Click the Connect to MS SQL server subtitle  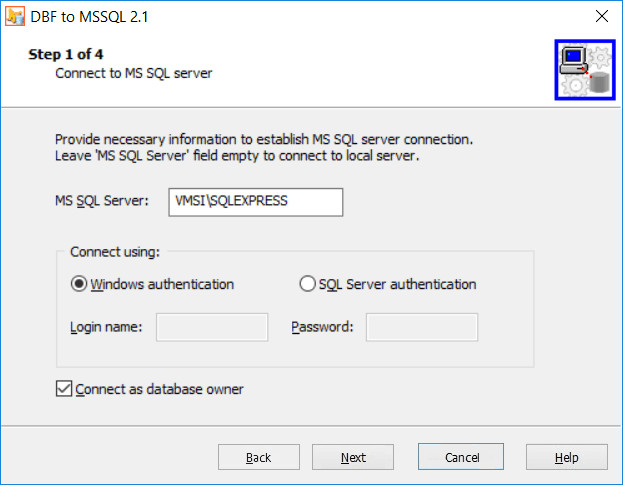click(x=134, y=73)
